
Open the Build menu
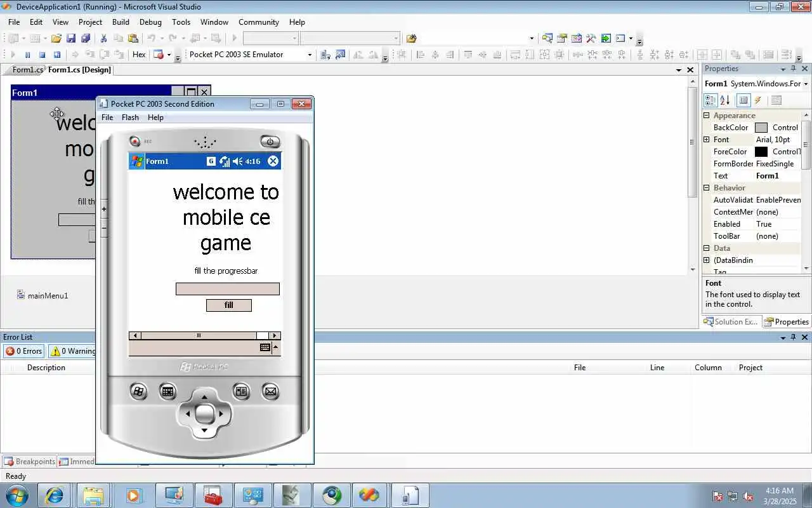point(121,22)
